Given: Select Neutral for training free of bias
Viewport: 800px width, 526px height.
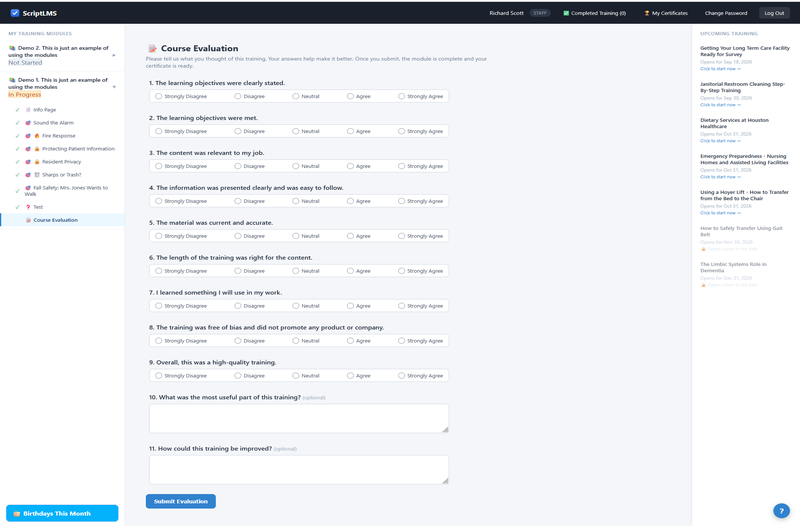Looking at the screenshot, I should (295, 341).
